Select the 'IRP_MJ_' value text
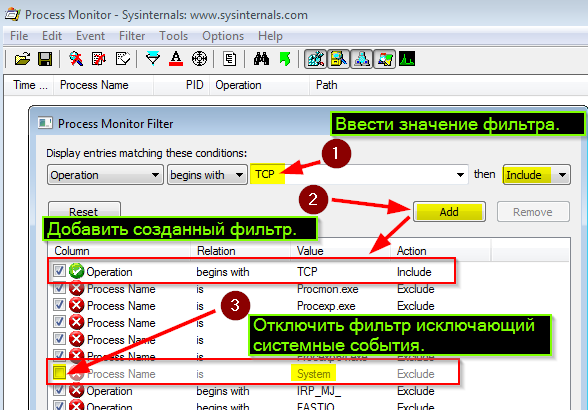588x410 pixels. [x=319, y=391]
